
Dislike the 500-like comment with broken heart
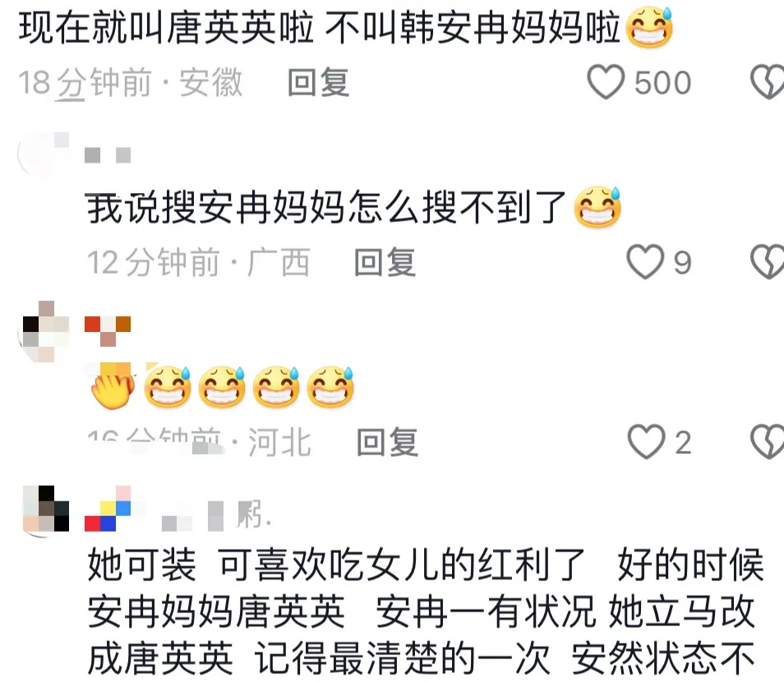768,82
